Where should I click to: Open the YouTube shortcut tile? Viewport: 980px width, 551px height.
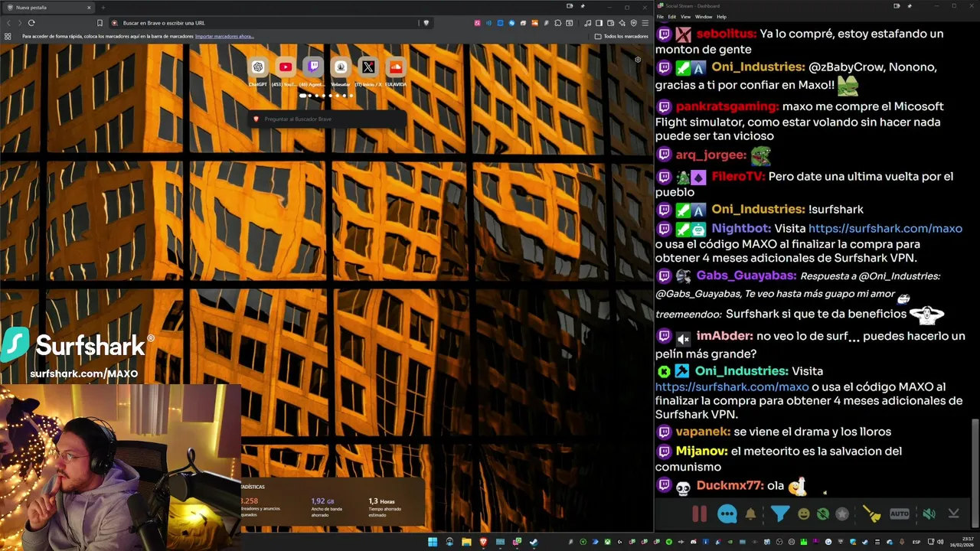pyautogui.click(x=286, y=67)
